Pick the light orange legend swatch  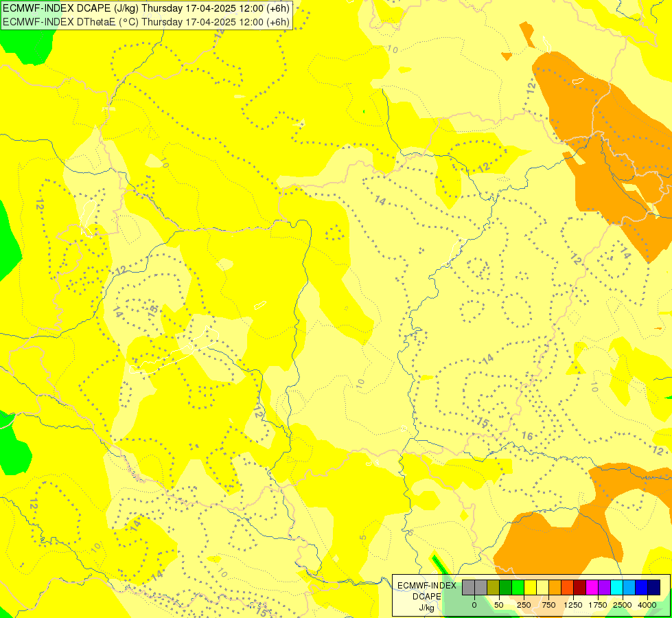[x=555, y=588]
